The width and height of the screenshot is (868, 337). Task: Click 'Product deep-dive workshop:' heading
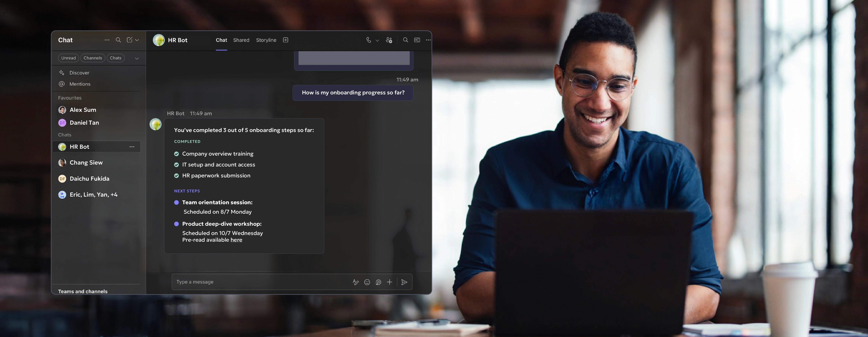[222, 224]
